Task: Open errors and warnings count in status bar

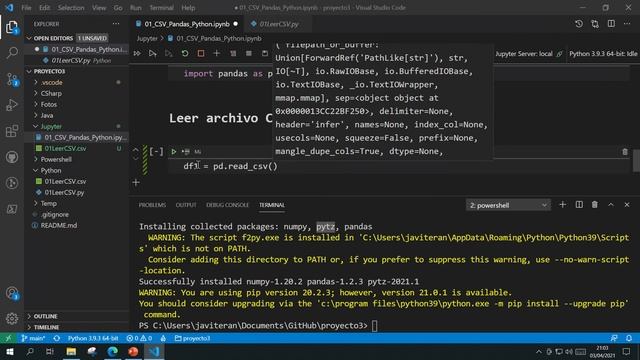Action: 139,338
